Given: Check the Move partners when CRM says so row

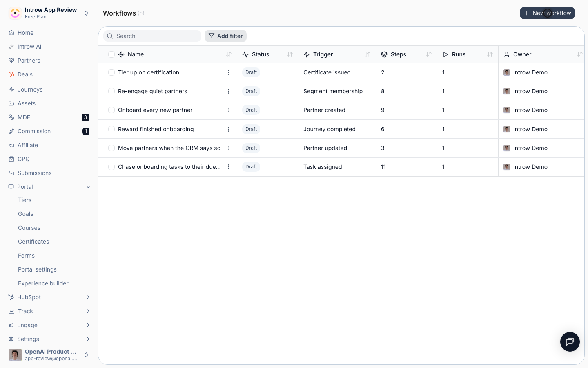Looking at the screenshot, I should tap(111, 148).
